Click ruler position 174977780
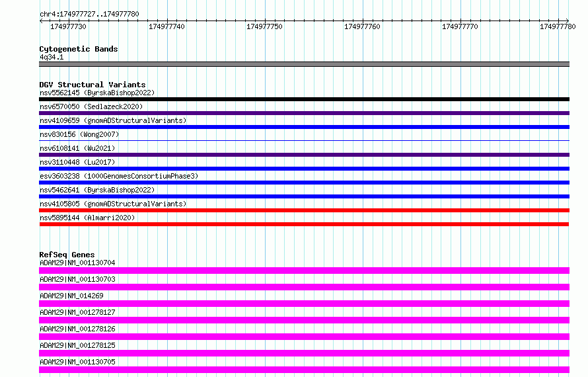Image resolution: width=588 pixels, height=377 pixels. (x=558, y=26)
